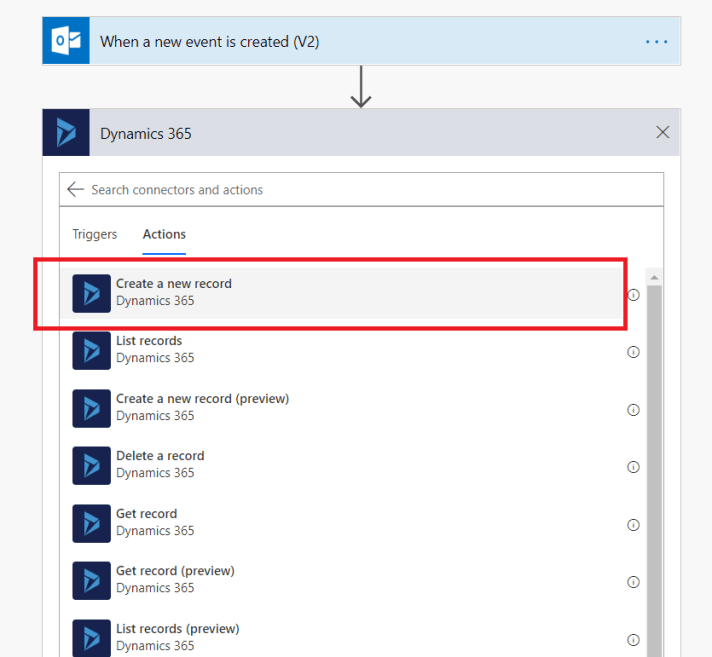The height and width of the screenshot is (657, 712).
Task: Show info for Create a new record
Action: click(x=633, y=295)
